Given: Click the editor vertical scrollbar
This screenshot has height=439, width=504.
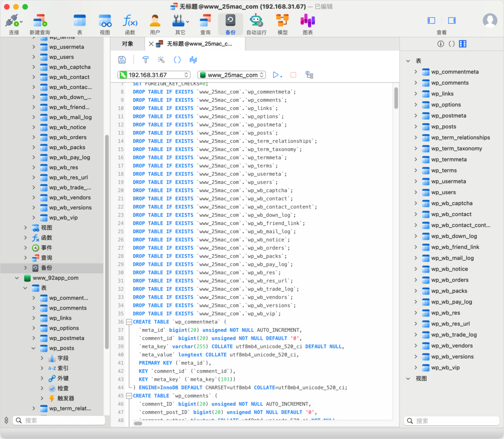Looking at the screenshot, I should (x=396, y=98).
